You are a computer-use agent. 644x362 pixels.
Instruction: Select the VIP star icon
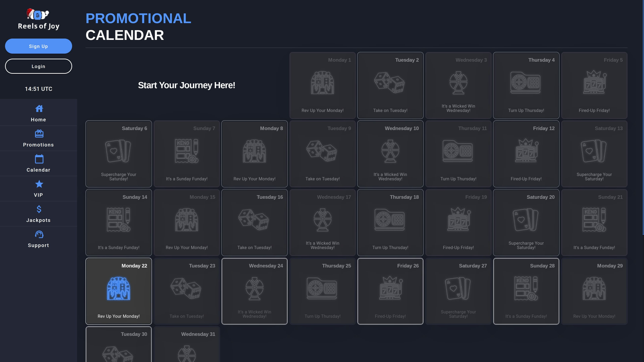[39, 184]
